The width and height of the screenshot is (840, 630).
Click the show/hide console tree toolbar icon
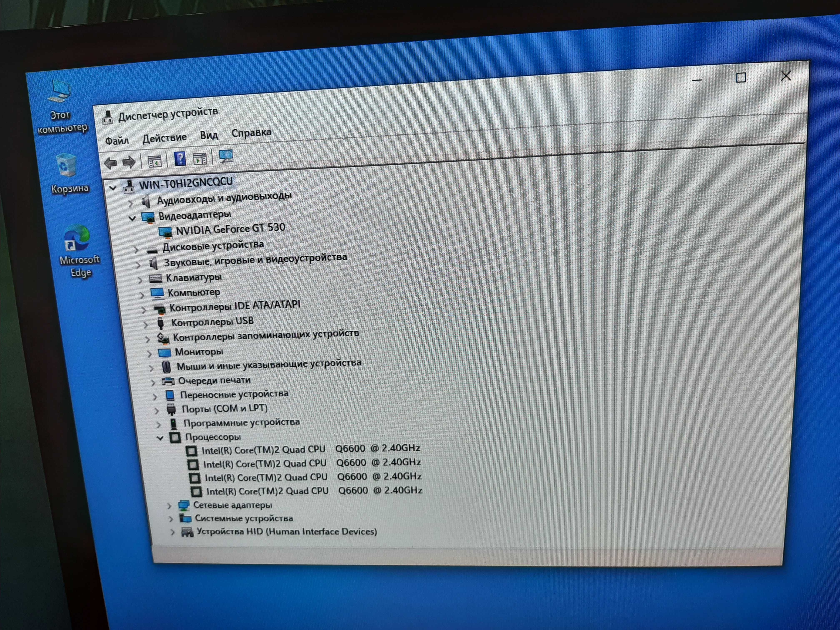155,161
